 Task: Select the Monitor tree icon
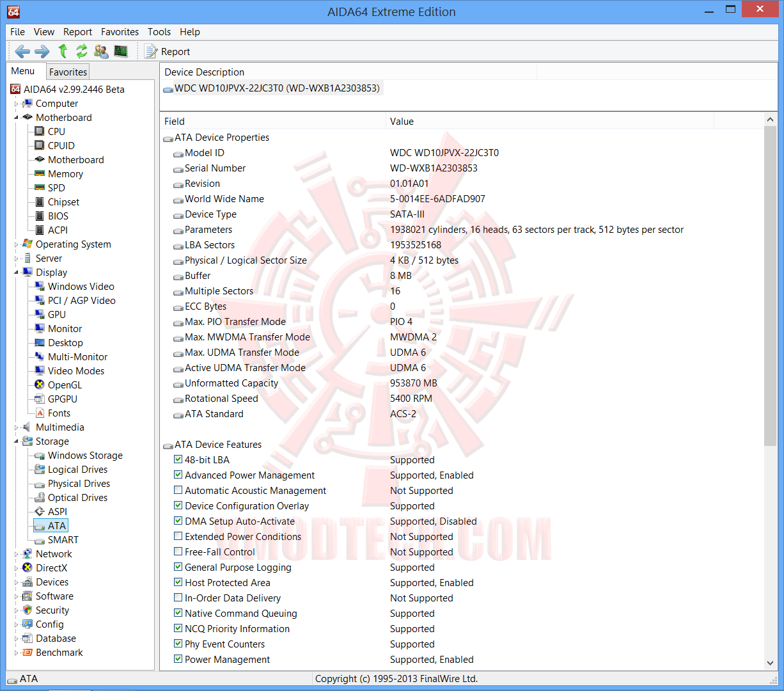tap(40, 328)
